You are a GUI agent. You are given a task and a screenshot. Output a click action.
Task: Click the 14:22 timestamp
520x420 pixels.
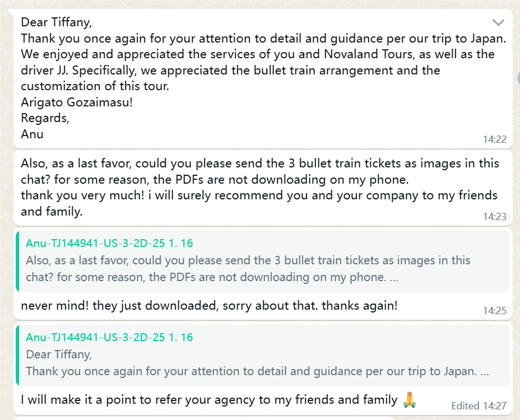click(x=494, y=139)
